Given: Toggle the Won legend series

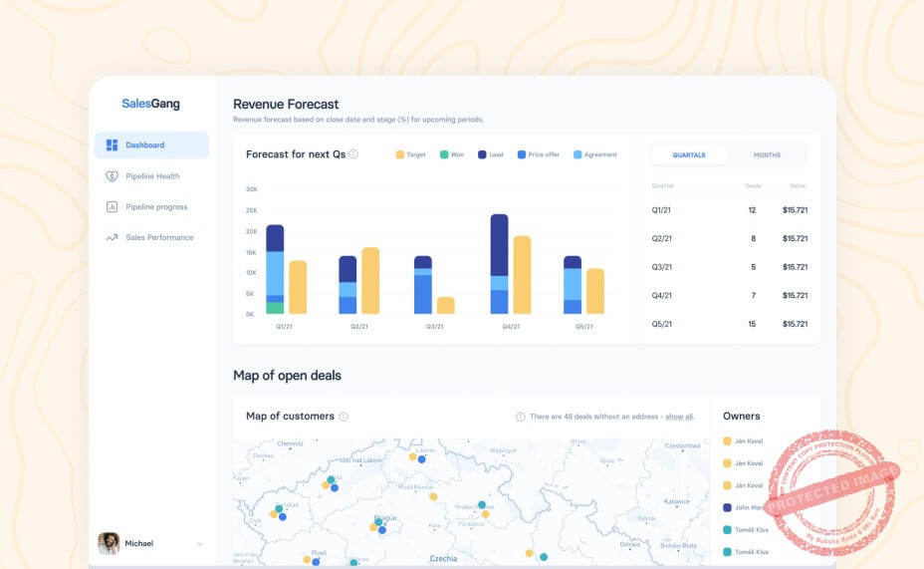Looking at the screenshot, I should click(x=451, y=154).
